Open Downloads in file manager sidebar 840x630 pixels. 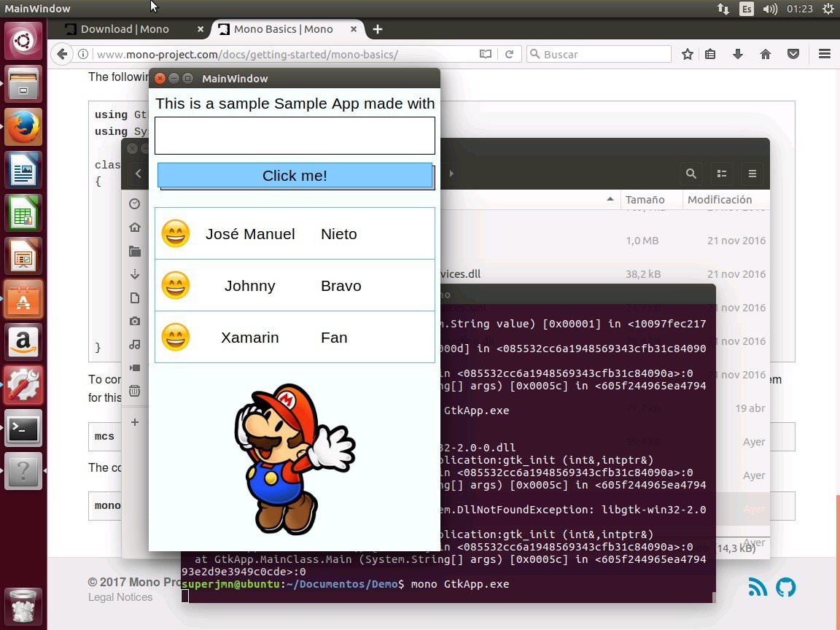[x=135, y=275]
